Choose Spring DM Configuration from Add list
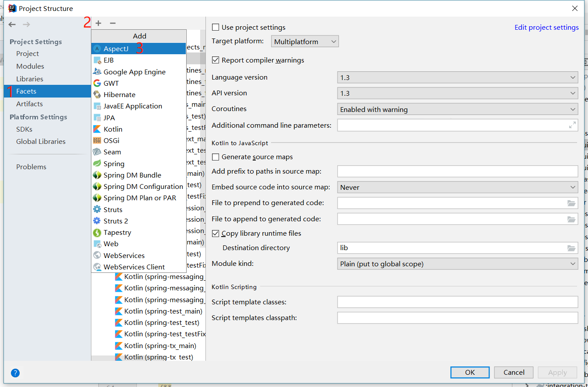Screen dimensions: 588x387 click(139, 186)
